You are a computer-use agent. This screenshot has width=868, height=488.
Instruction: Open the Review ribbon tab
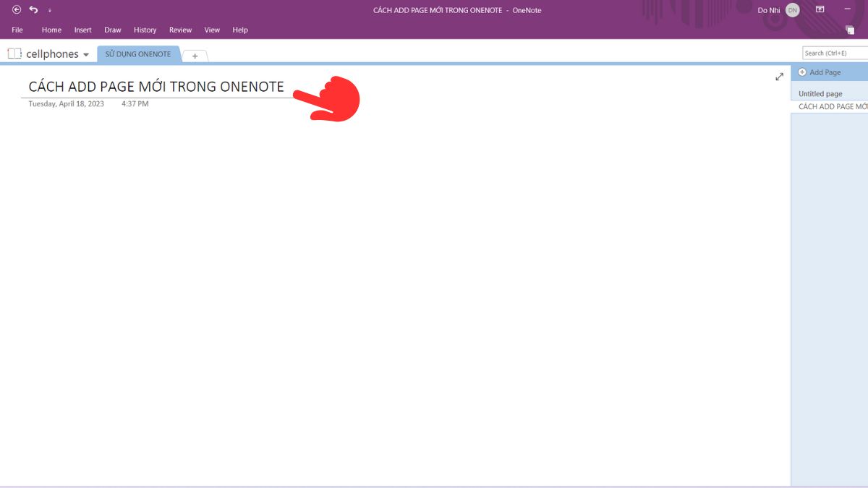coord(181,30)
